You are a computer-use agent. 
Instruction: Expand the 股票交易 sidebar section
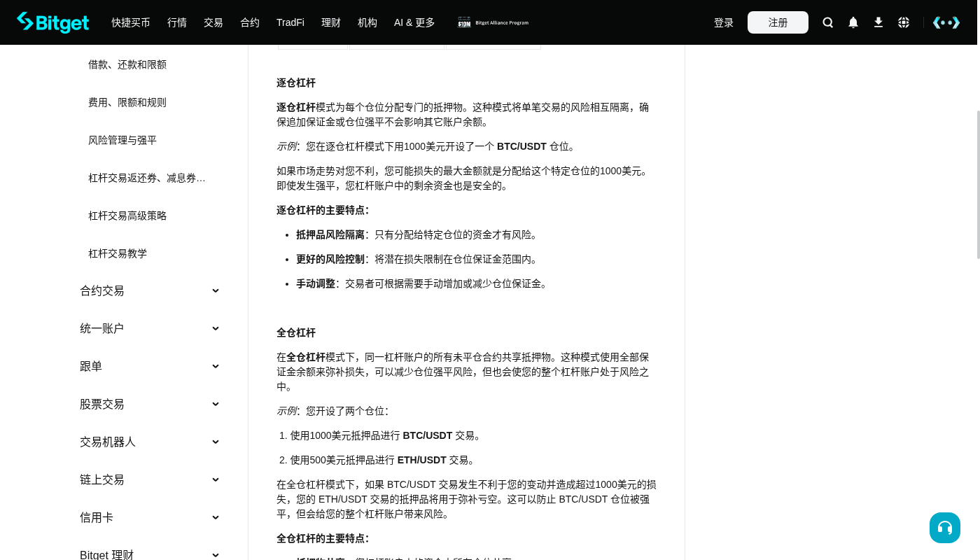point(150,404)
